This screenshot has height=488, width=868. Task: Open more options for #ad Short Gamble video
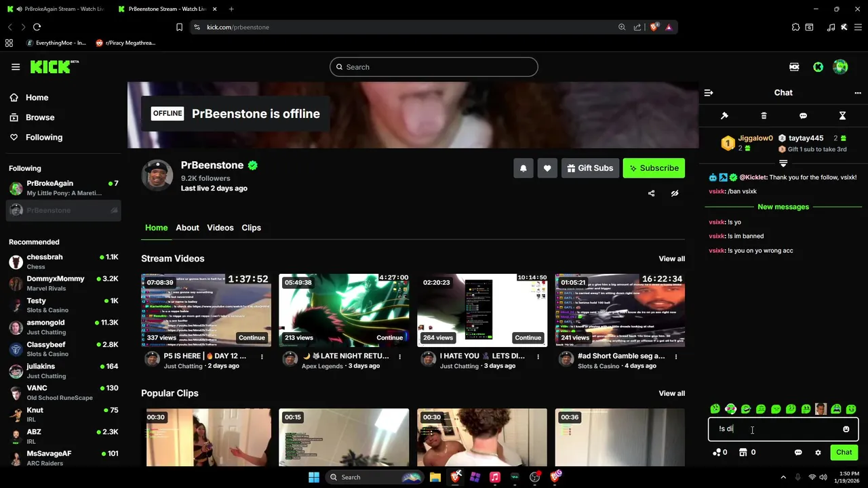coord(676,357)
